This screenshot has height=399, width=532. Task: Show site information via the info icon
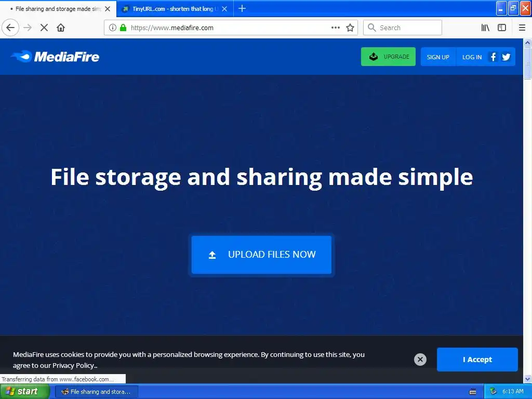pyautogui.click(x=113, y=28)
